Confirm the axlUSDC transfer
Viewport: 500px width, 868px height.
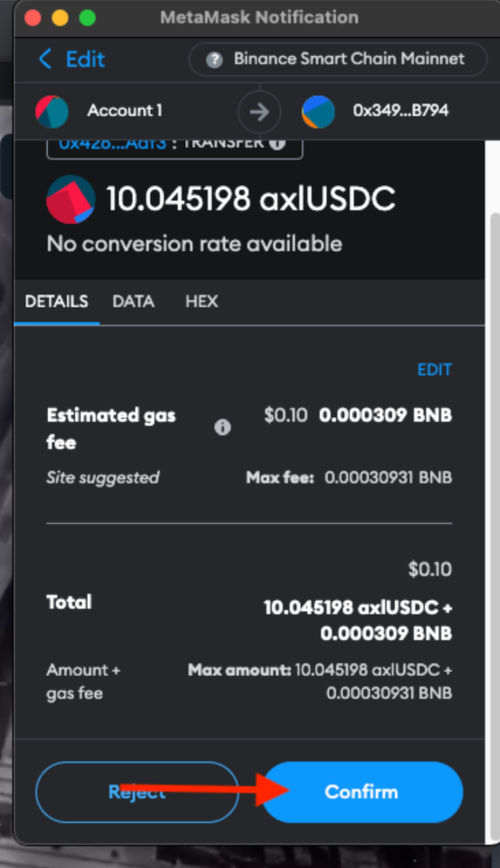(362, 792)
